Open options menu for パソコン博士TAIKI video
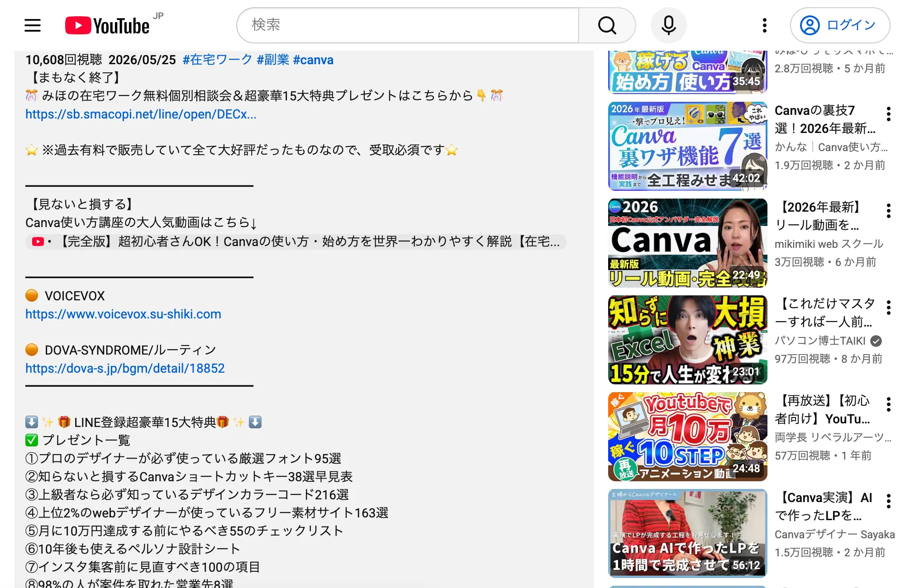Viewport: 905px width, 588px height. 889,308
